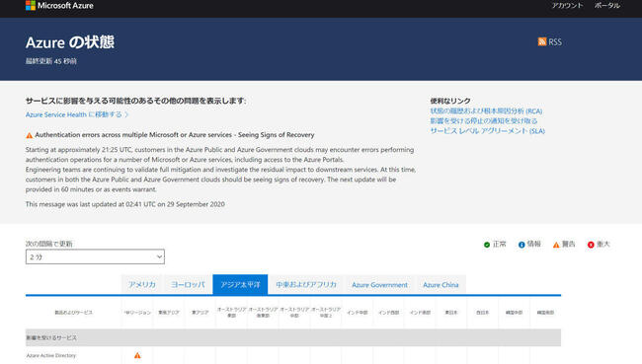
Task: Select the アジア太平洋 tab
Action: click(240, 285)
